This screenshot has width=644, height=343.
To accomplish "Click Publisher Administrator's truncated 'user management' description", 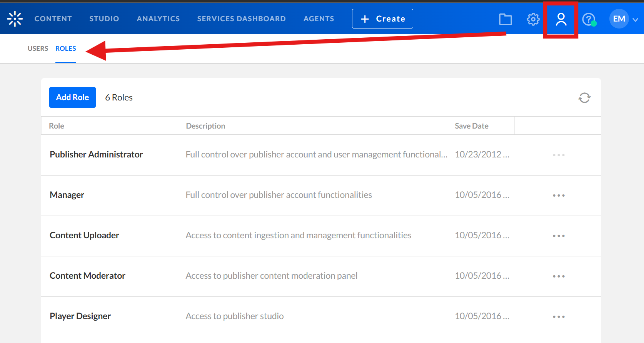I will tap(316, 154).
